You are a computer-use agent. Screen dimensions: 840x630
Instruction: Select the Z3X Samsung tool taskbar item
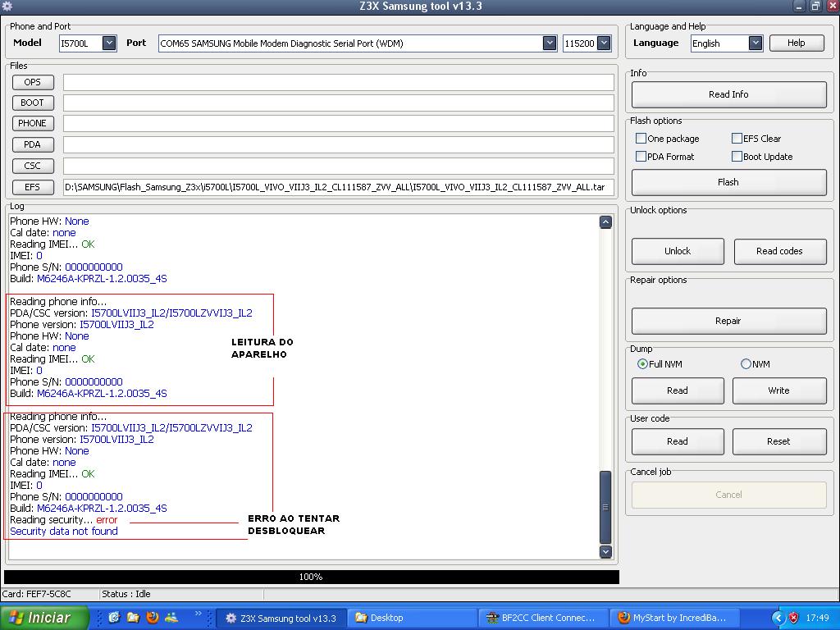pos(282,618)
